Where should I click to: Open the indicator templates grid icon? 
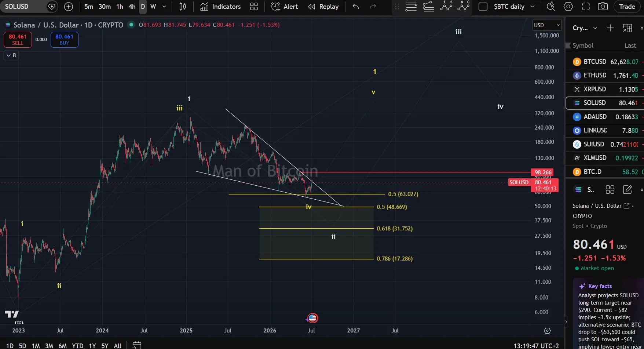pos(254,7)
